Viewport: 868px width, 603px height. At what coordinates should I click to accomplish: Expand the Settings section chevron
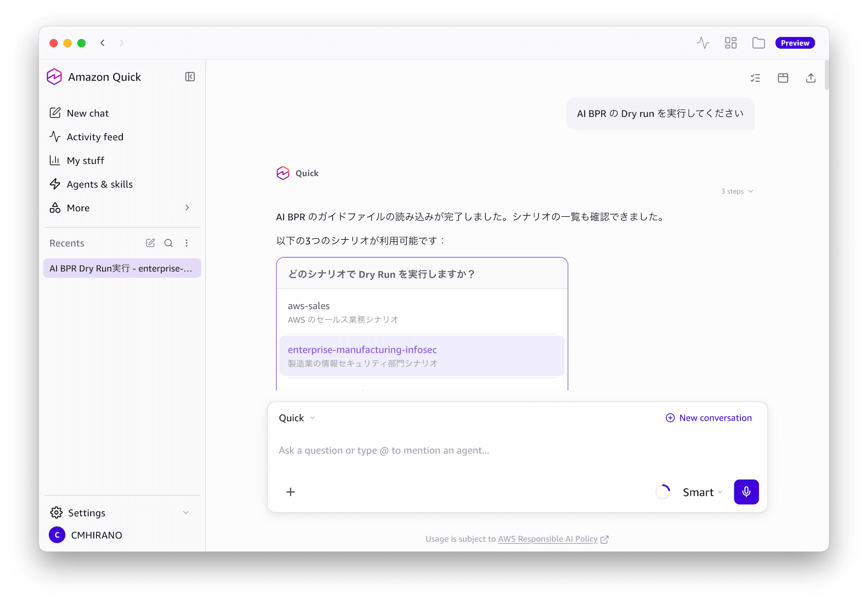186,513
